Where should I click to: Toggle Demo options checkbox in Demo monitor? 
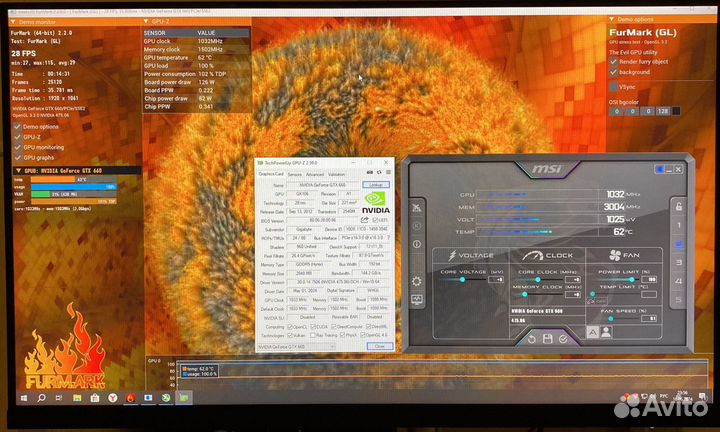(x=17, y=126)
